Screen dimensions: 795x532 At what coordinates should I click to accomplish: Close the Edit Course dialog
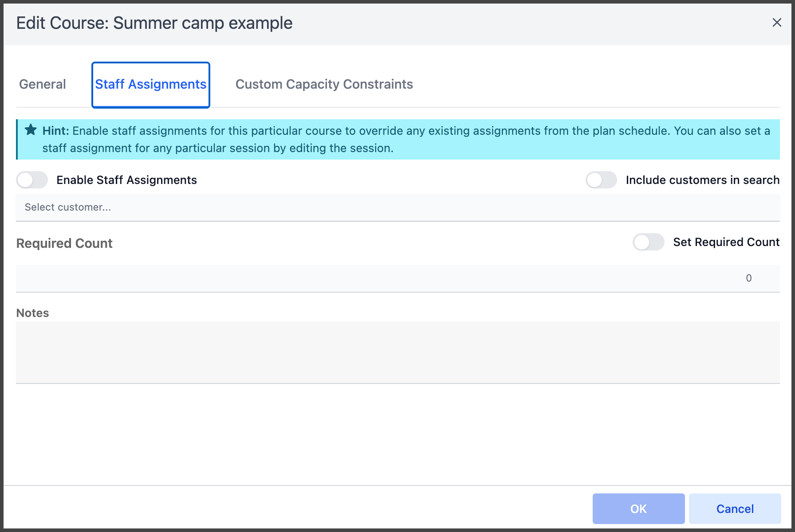776,23
